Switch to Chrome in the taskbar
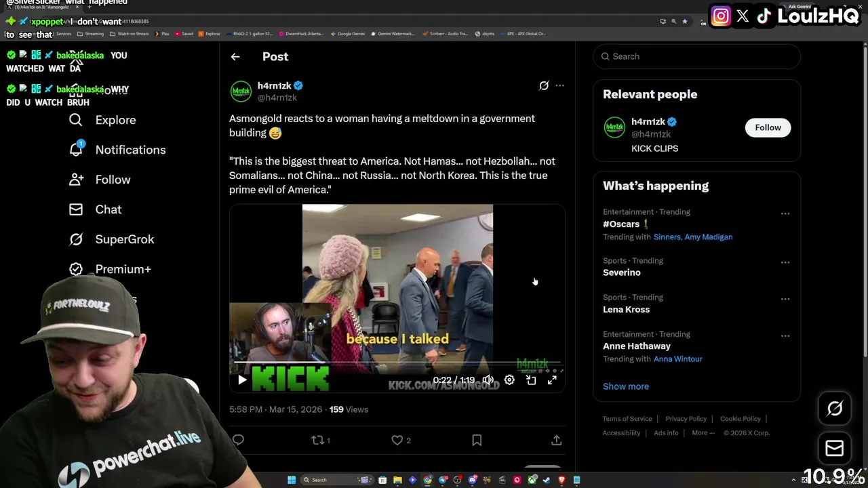This screenshot has height=488, width=868. pos(427,480)
